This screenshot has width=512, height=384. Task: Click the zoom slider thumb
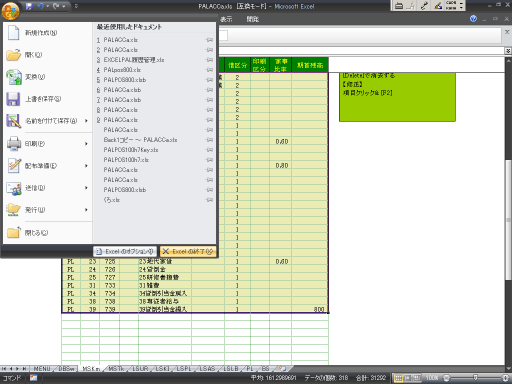point(475,378)
